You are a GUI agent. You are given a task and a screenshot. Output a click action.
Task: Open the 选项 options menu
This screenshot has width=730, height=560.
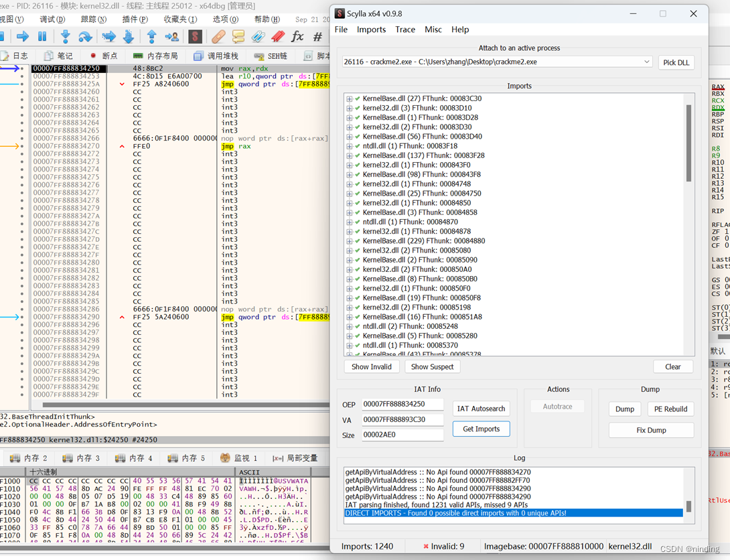point(225,19)
